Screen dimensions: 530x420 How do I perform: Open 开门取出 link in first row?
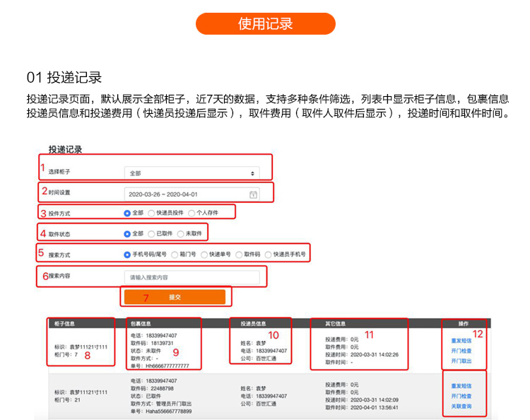[461, 361]
